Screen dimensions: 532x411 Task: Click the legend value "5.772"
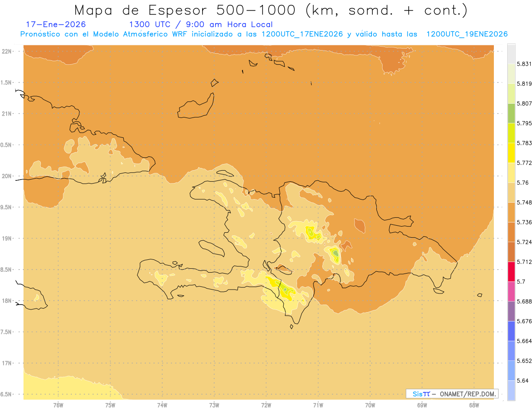pos(524,163)
